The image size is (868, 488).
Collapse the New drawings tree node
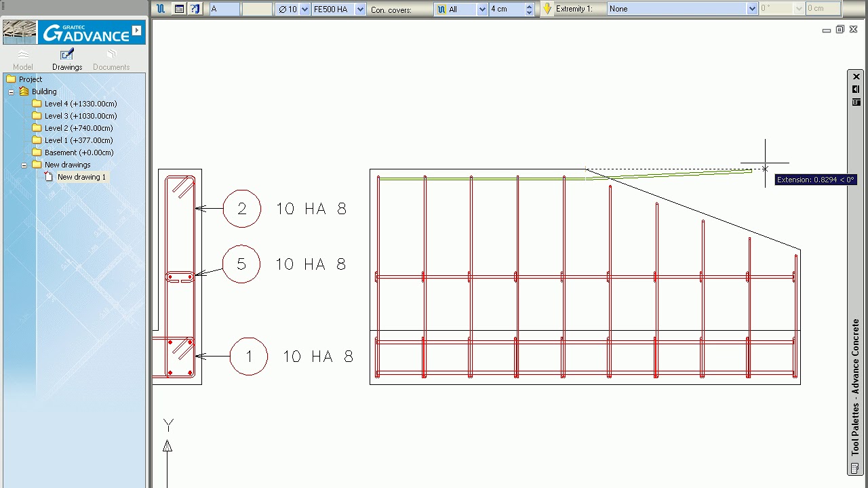(24, 165)
